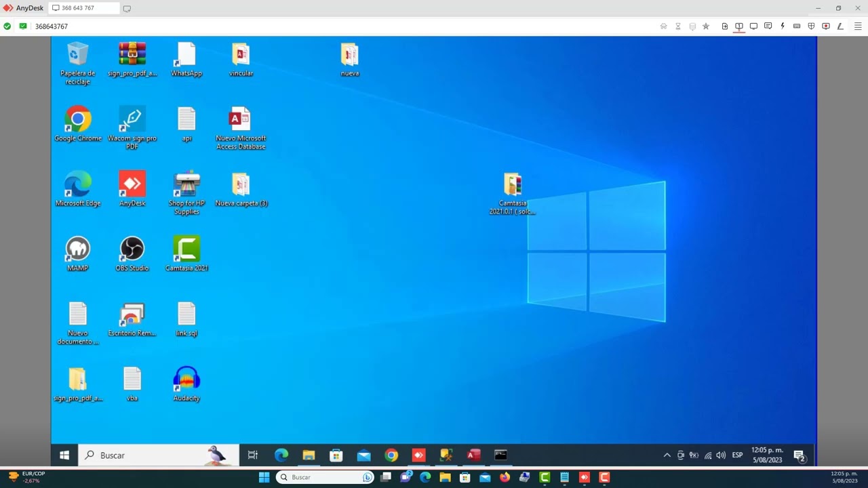Select the AnyDesk desktop shortcut
Viewport: 868px width, 488px height.
point(132,189)
